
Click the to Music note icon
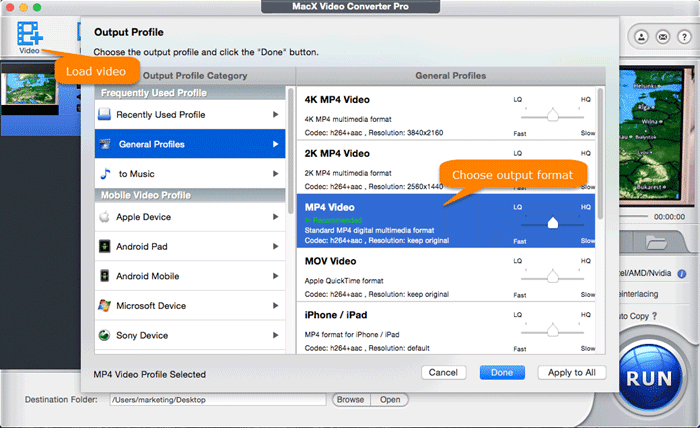(x=105, y=174)
